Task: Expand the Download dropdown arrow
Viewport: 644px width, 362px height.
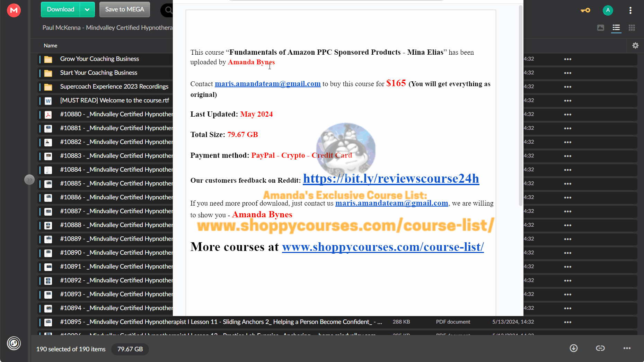Action: pyautogui.click(x=87, y=10)
